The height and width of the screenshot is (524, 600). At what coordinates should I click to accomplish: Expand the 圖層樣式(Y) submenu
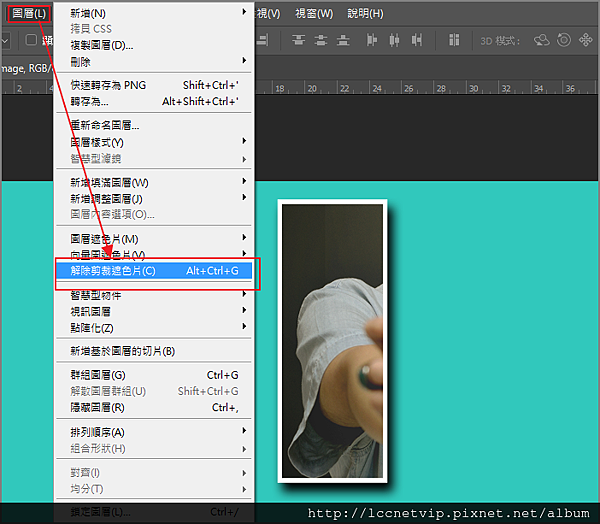pos(153,142)
